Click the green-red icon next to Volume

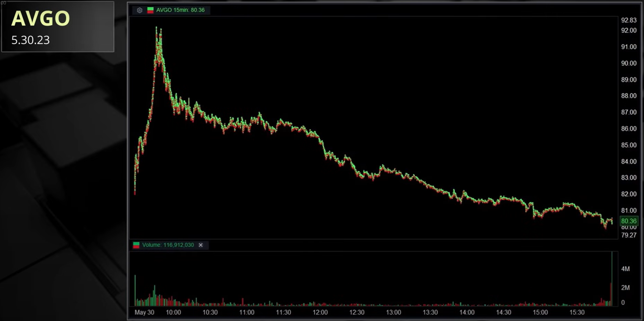[x=136, y=245]
